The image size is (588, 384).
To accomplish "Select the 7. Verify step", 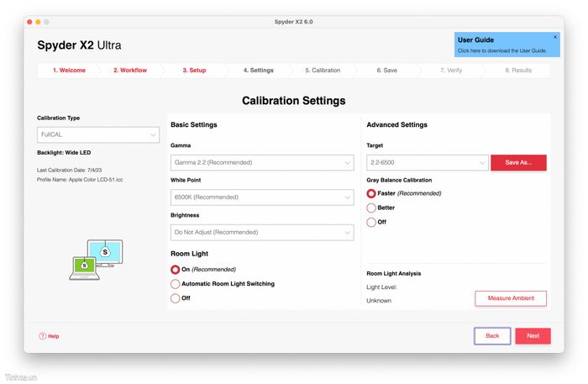I will (x=451, y=70).
